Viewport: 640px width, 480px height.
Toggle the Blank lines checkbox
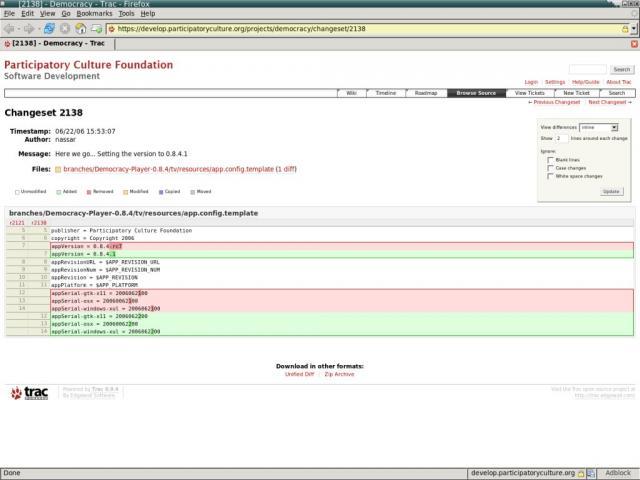550,160
